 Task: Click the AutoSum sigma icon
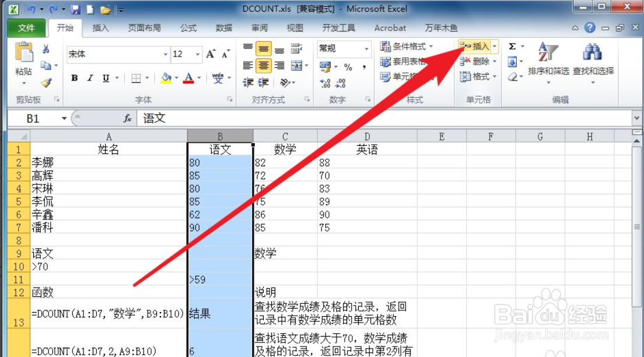tap(512, 45)
